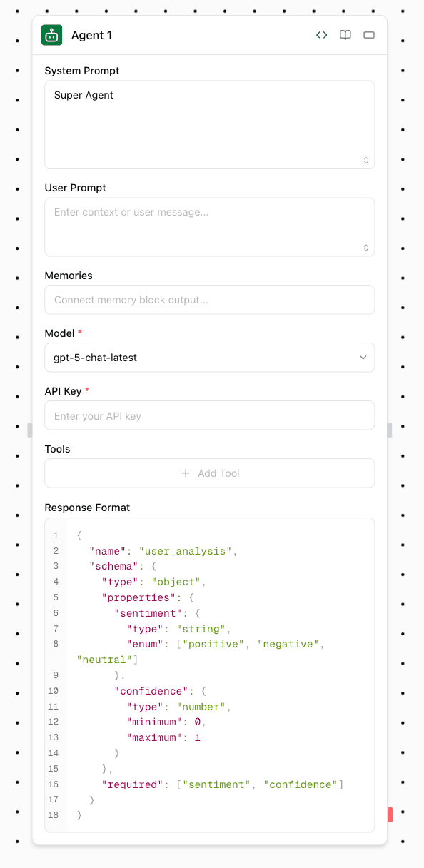The width and height of the screenshot is (424, 868).
Task: Select the Agent 1 block title
Action: (91, 35)
